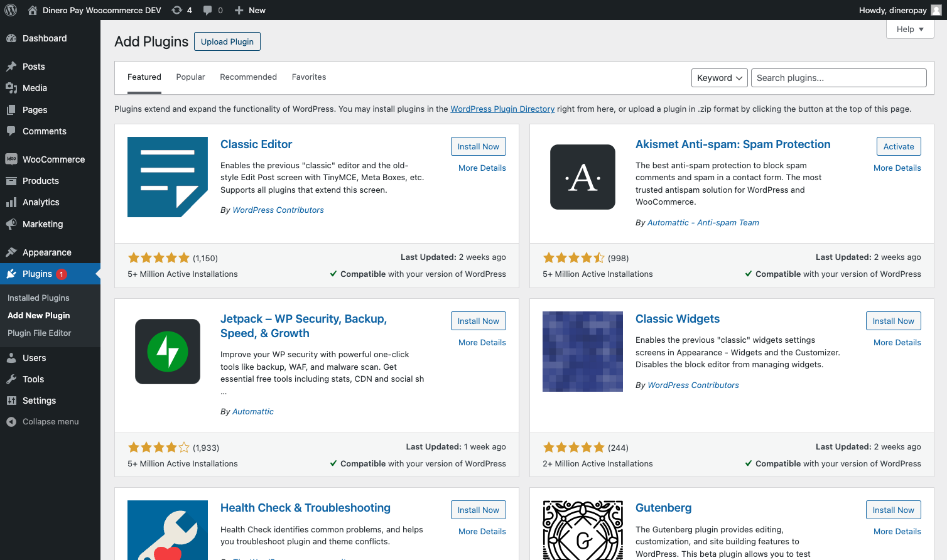This screenshot has height=560, width=947.
Task: Open the WordPress Plugin Directory link
Action: 502,109
